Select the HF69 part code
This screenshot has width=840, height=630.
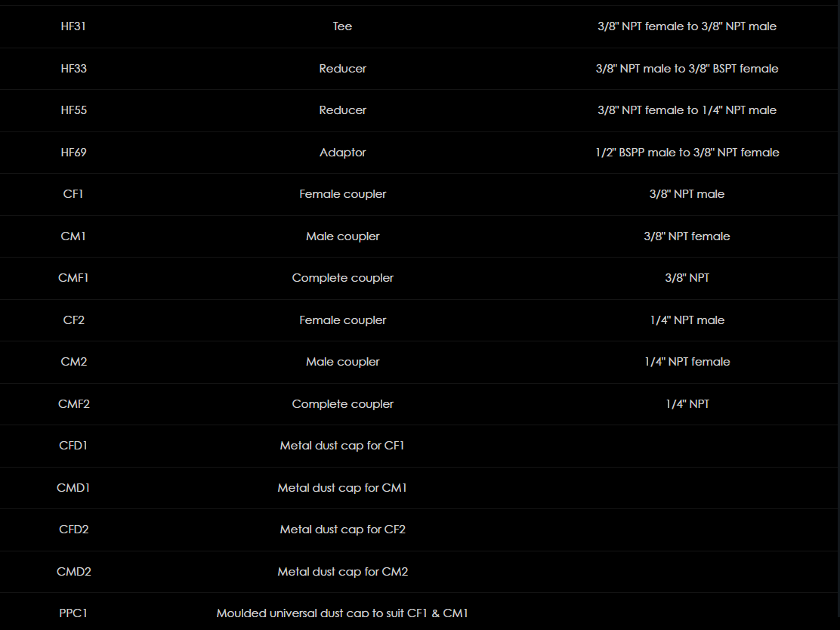click(x=73, y=153)
